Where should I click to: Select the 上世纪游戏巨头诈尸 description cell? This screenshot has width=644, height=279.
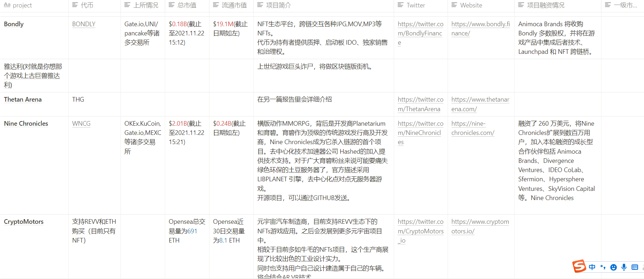point(324,75)
